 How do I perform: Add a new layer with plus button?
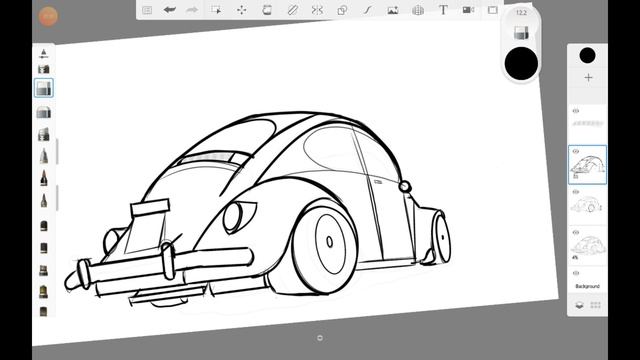point(588,78)
